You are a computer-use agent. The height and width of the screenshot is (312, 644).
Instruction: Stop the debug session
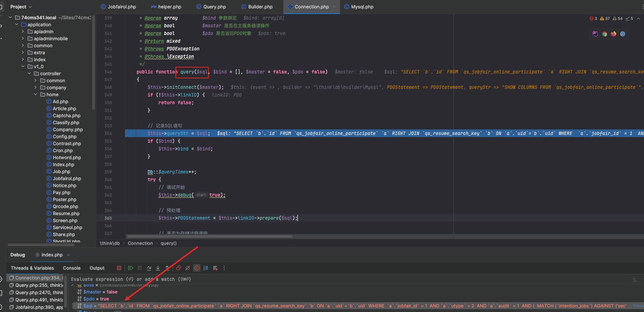(x=119, y=268)
